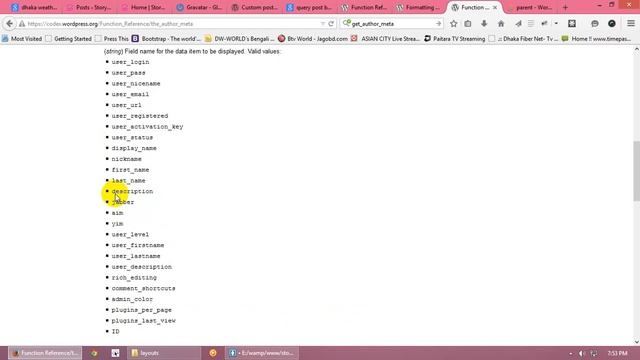
Task: Click the paper-plane send icon in the toolbar
Action: 518,24
